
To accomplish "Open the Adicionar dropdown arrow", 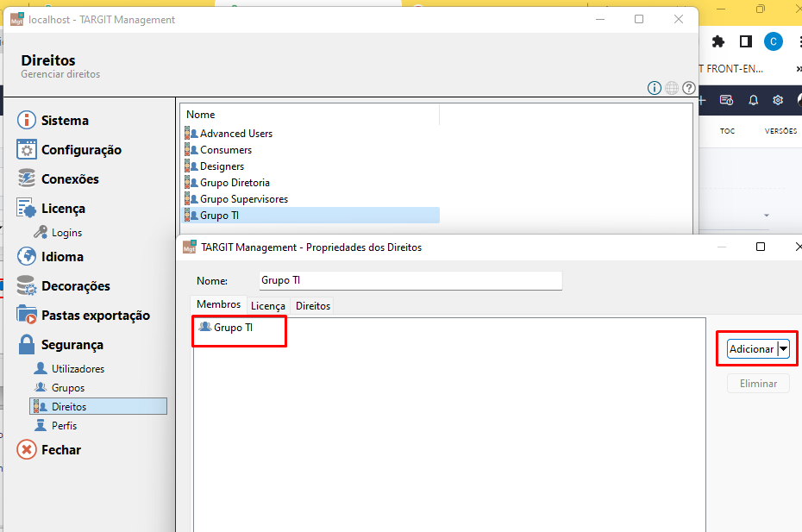I will [784, 349].
